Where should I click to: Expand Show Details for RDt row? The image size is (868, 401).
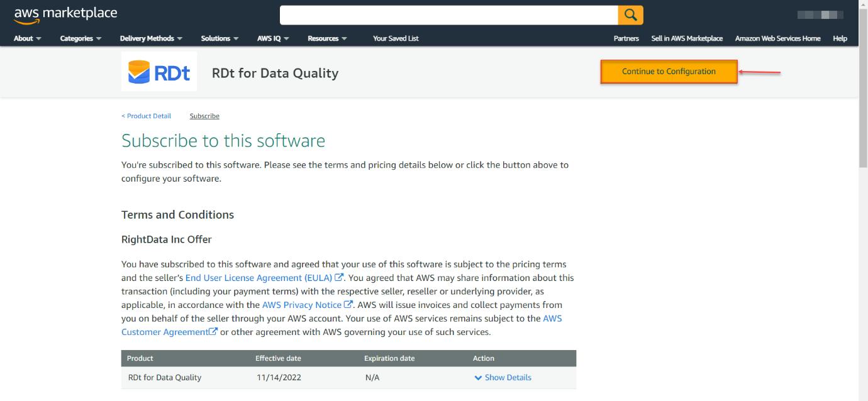pos(503,378)
